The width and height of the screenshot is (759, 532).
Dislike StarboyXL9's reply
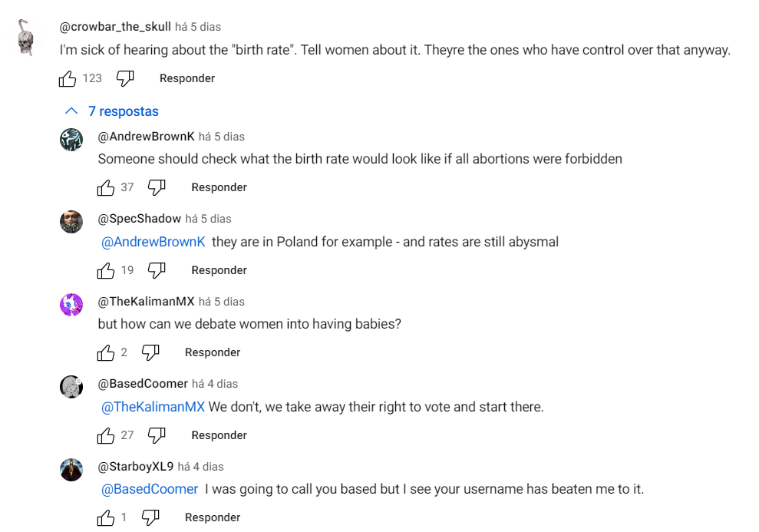150,517
